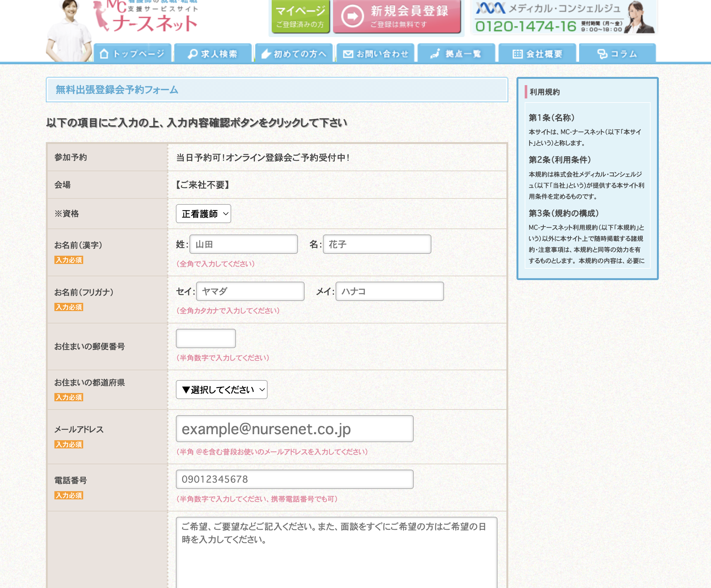This screenshot has height=588, width=711.
Task: Expand the 都道府県 選択してください dropdown
Action: (221, 390)
